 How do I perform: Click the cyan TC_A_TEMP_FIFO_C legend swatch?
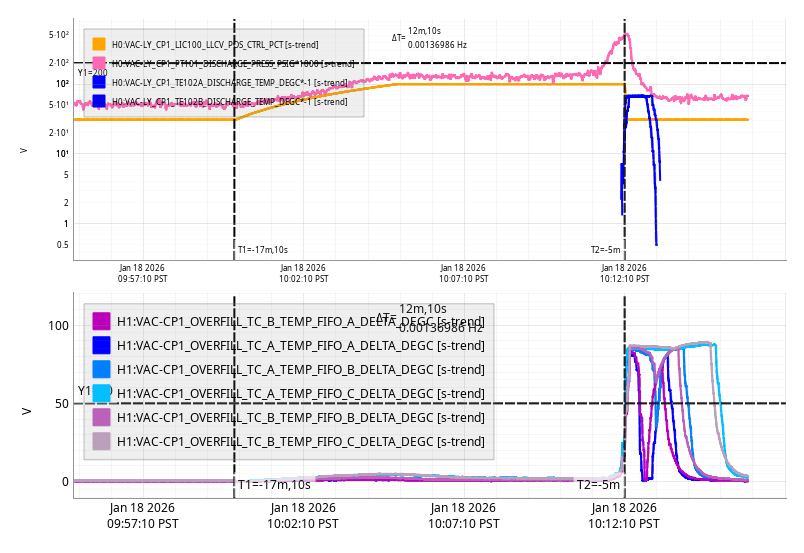tap(101, 393)
